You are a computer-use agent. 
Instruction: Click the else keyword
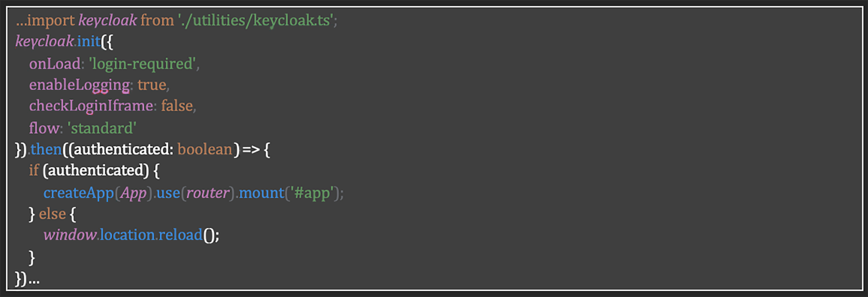52,214
